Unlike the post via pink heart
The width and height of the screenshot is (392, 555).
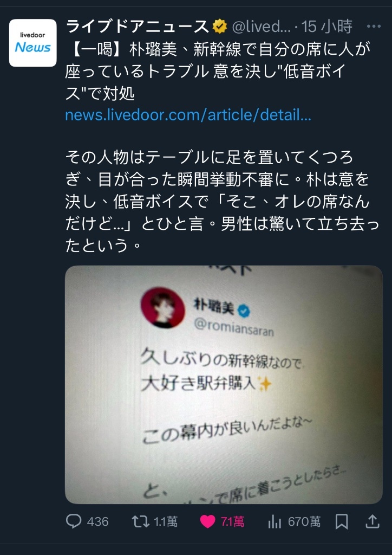click(207, 522)
